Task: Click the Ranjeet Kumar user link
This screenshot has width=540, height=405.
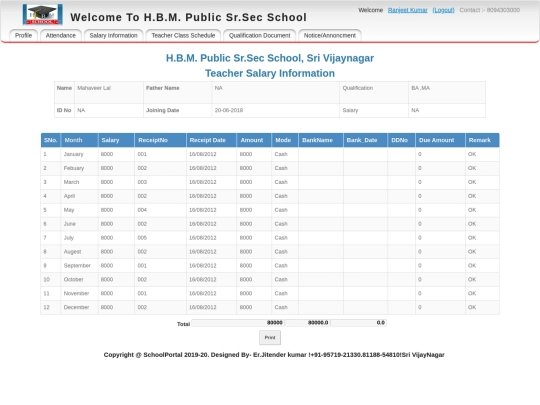Action: pos(407,10)
